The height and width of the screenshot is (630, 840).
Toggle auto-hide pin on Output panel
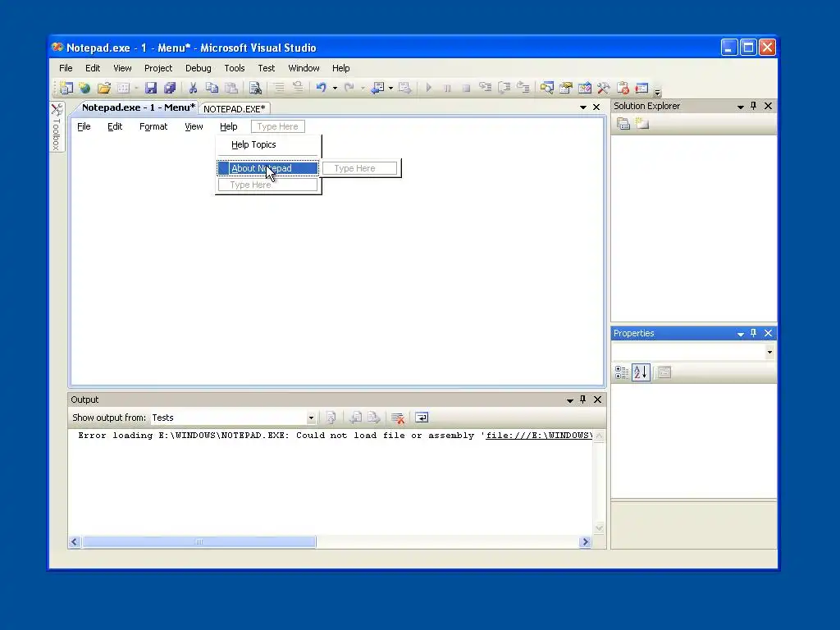click(583, 399)
